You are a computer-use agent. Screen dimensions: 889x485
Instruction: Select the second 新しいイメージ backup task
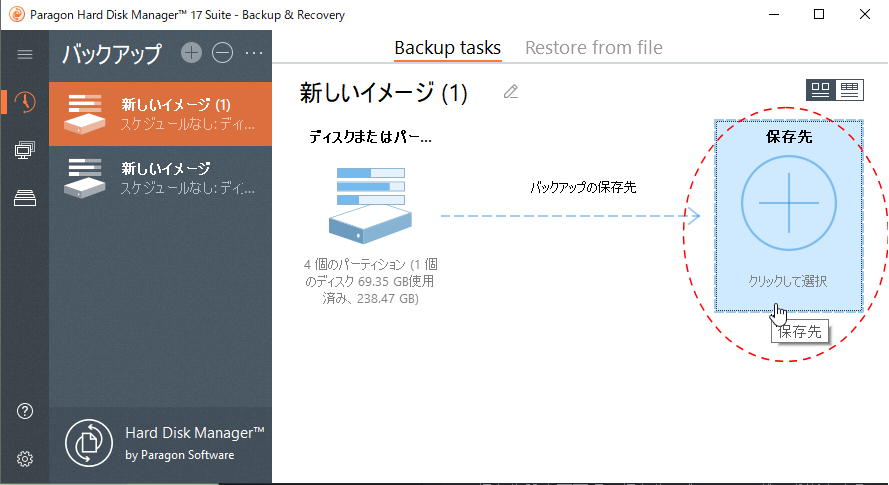pyautogui.click(x=160, y=177)
